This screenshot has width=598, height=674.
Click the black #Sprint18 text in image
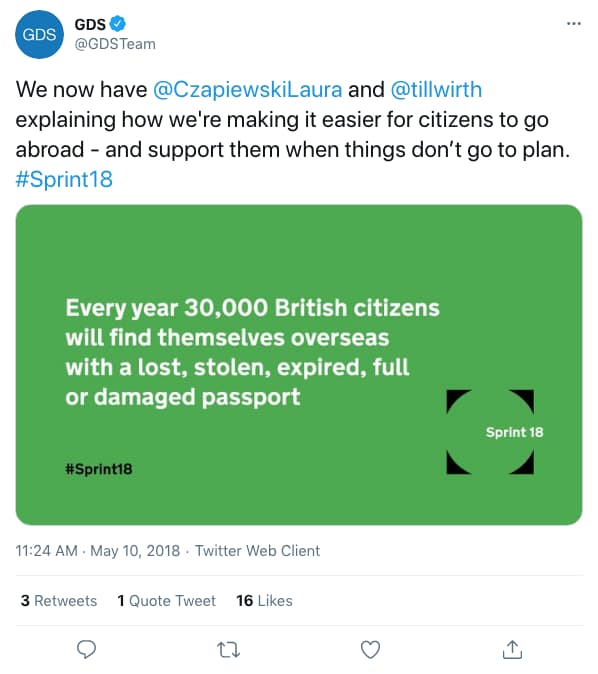coord(99,469)
